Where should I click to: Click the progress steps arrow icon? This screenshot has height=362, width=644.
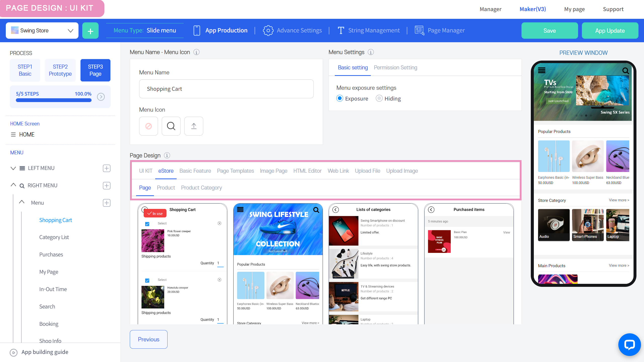101,97
